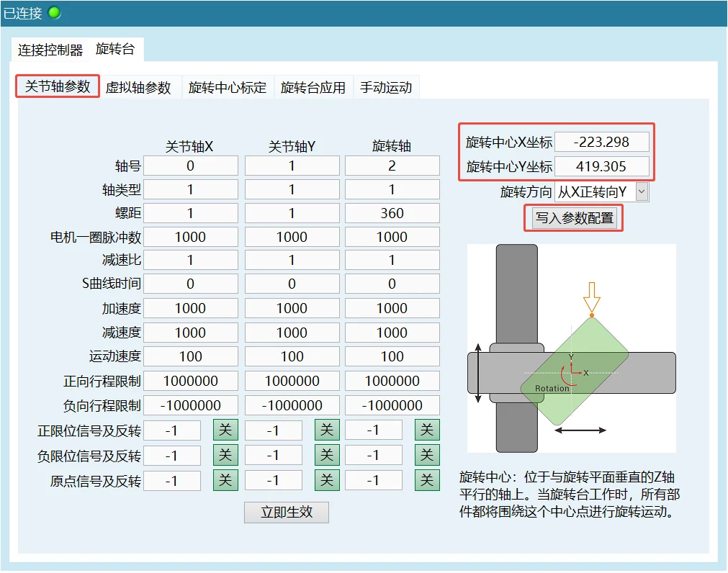
Task: Open the 关节轴参数 sub-tab
Action: [x=58, y=86]
